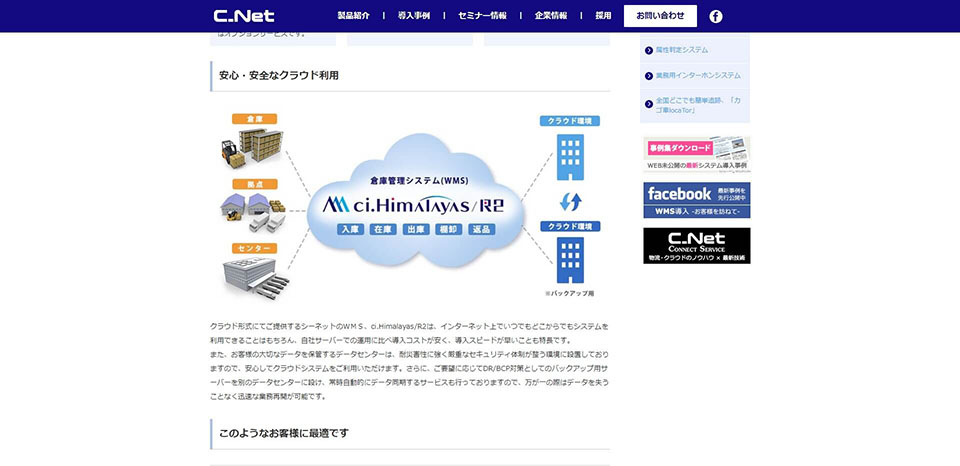Click the 事例集ダウンロード banner
Screen dimensions: 960x466
(697, 154)
